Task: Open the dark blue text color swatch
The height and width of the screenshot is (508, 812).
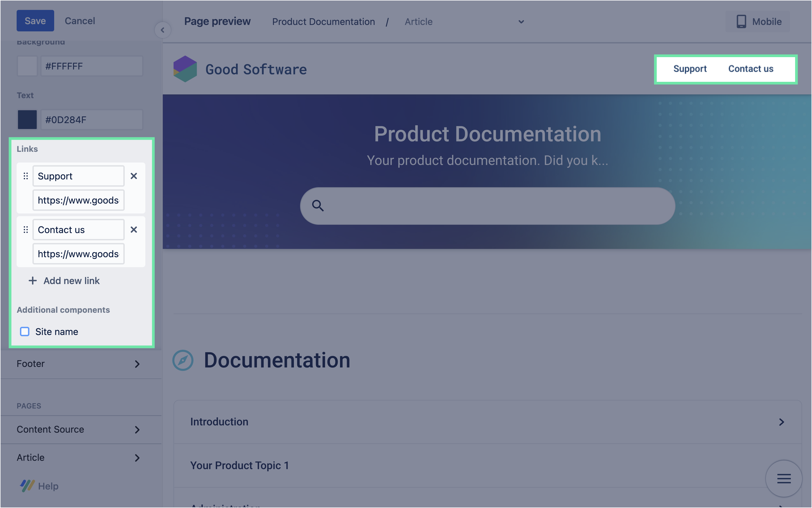Action: click(27, 120)
